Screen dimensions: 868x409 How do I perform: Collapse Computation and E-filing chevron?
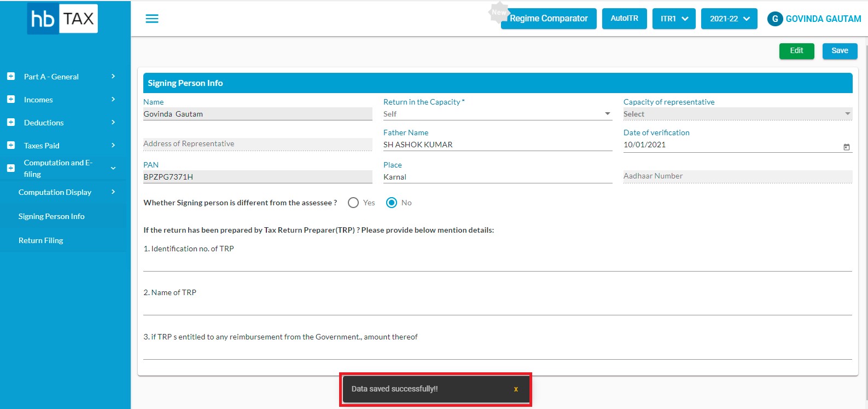(113, 168)
